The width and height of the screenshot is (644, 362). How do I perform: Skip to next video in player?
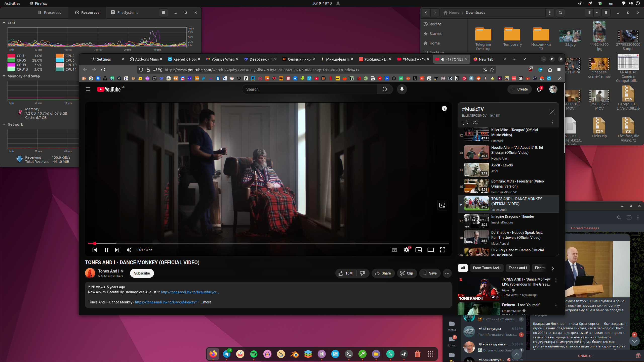click(x=117, y=250)
